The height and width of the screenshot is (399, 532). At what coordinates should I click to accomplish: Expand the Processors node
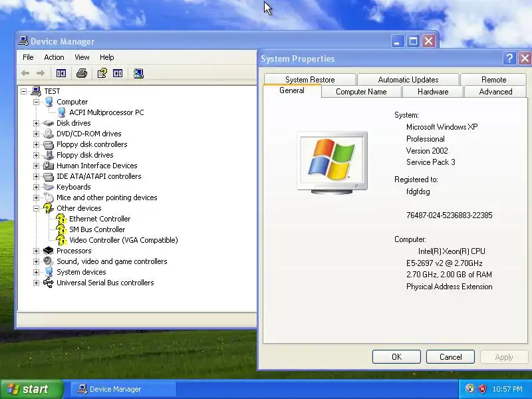(36, 251)
